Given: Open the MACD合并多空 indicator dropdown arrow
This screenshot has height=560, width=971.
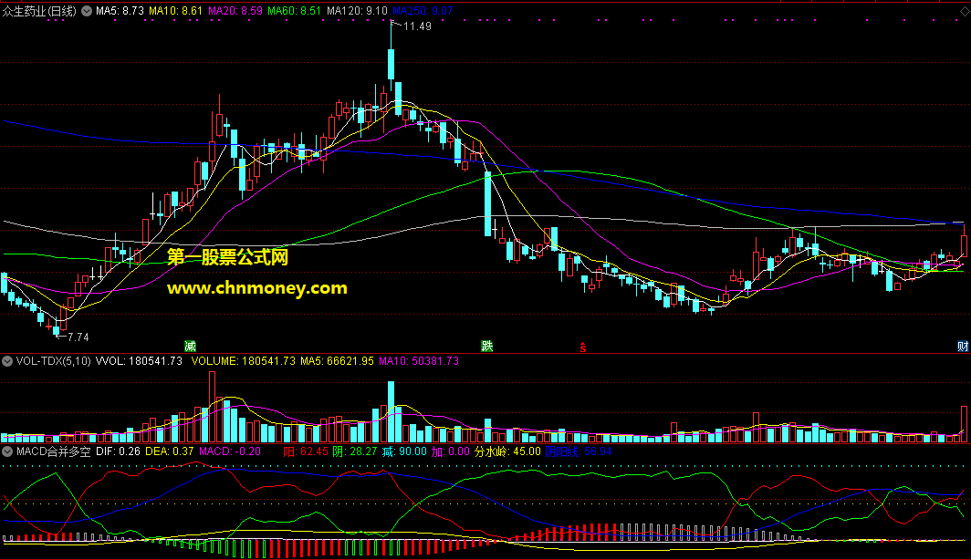Looking at the screenshot, I should coord(7,451).
